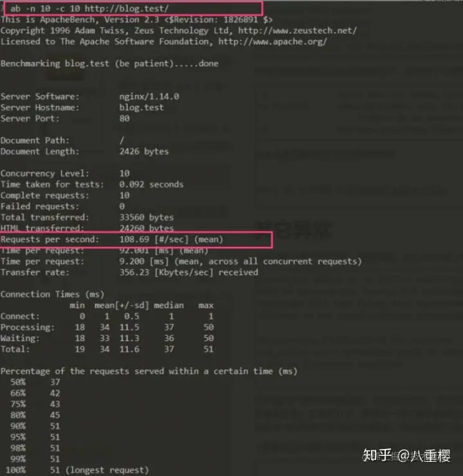Click the 知乎 @八重樱 watermark
This screenshot has width=463, height=476.
[x=407, y=455]
